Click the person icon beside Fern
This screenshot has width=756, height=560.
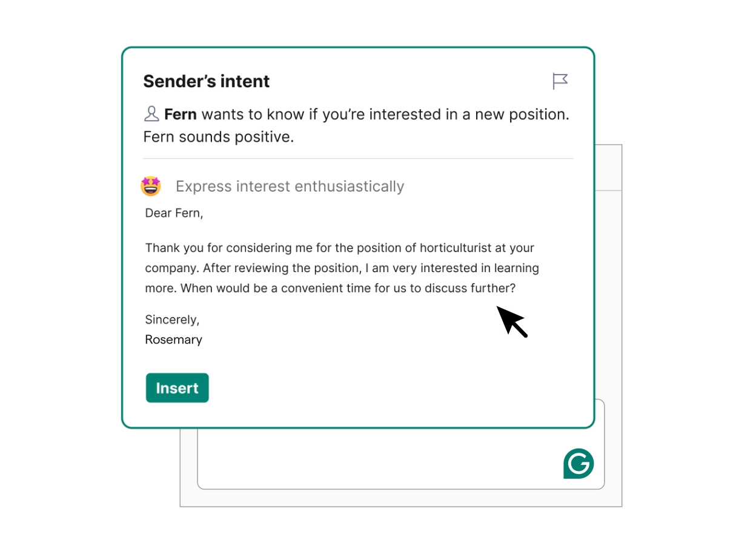click(151, 114)
